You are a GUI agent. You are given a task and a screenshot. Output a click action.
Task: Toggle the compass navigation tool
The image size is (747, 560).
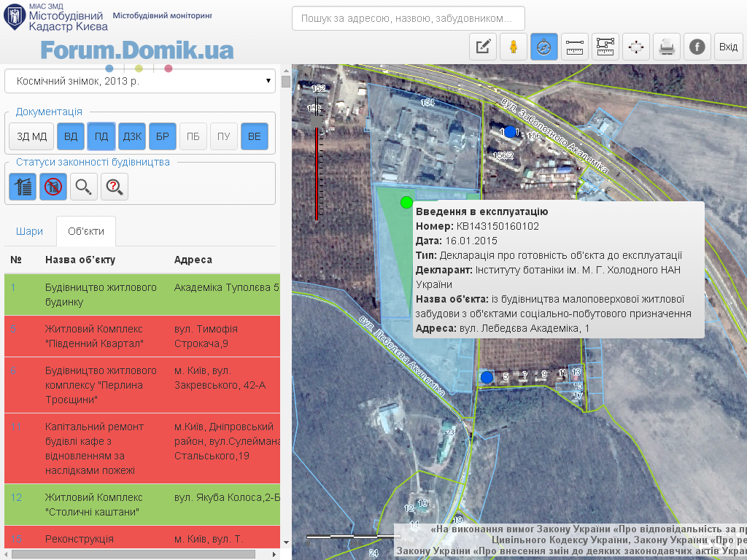(544, 47)
